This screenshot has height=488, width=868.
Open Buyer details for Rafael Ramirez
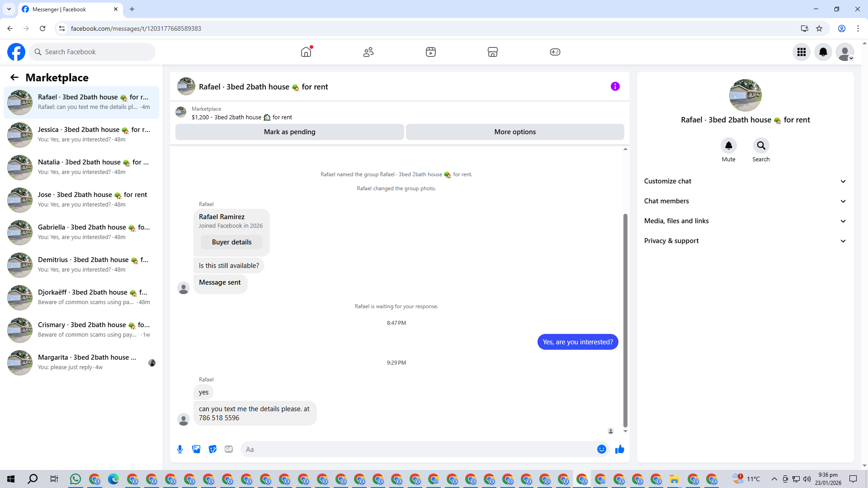click(x=231, y=242)
